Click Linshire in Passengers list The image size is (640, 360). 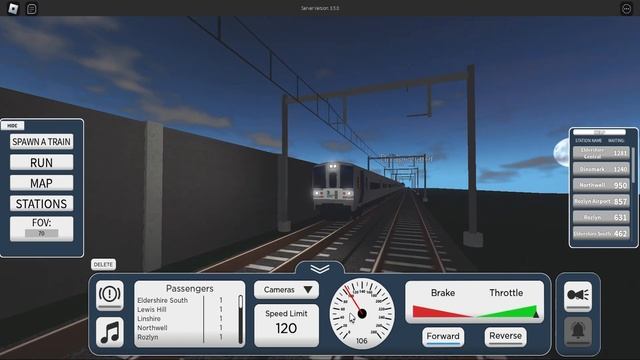tap(149, 319)
